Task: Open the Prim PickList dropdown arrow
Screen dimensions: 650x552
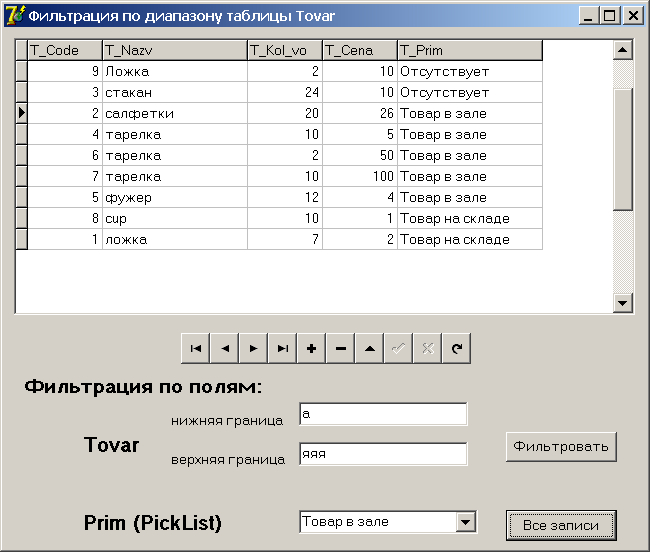Action: pyautogui.click(x=466, y=522)
